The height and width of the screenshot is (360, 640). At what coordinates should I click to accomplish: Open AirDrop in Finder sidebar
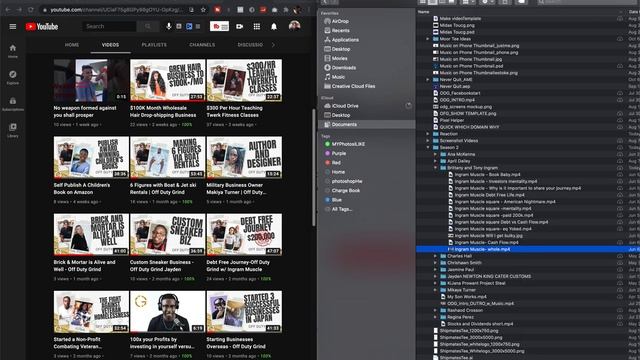[337, 21]
